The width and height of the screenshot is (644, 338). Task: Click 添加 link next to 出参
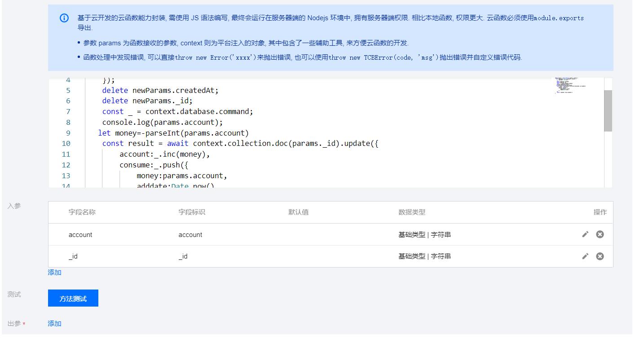55,324
